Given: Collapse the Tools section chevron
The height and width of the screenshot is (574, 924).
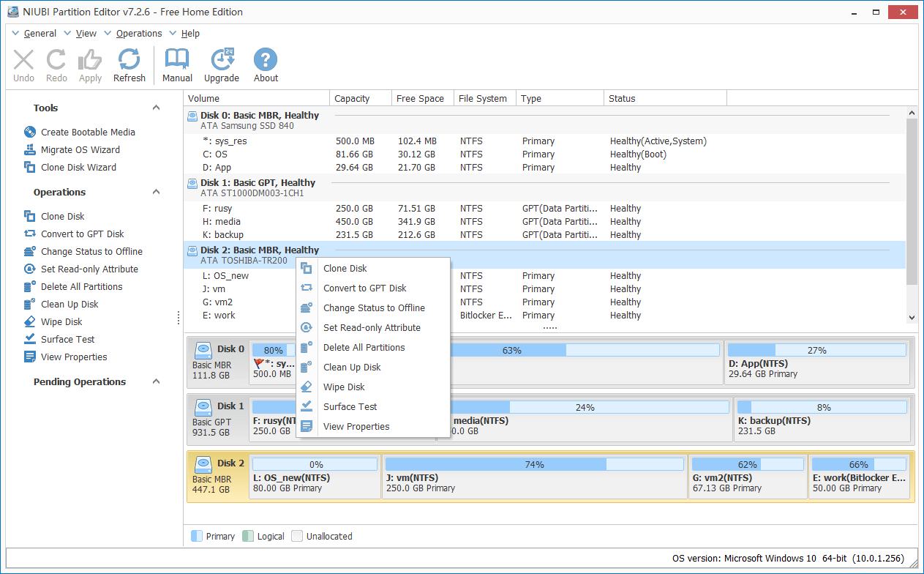Looking at the screenshot, I should (x=156, y=108).
